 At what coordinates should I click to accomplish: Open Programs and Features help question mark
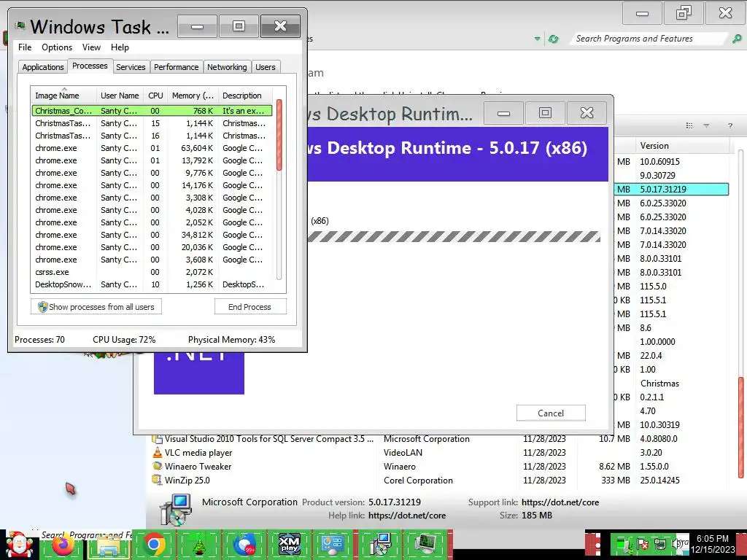pos(729,125)
